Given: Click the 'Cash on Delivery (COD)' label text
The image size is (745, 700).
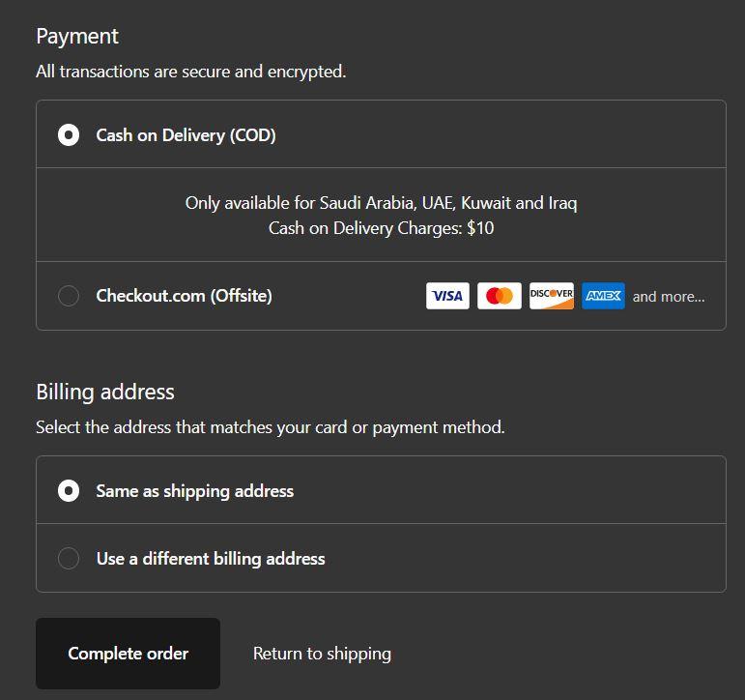Looking at the screenshot, I should click(x=186, y=135).
